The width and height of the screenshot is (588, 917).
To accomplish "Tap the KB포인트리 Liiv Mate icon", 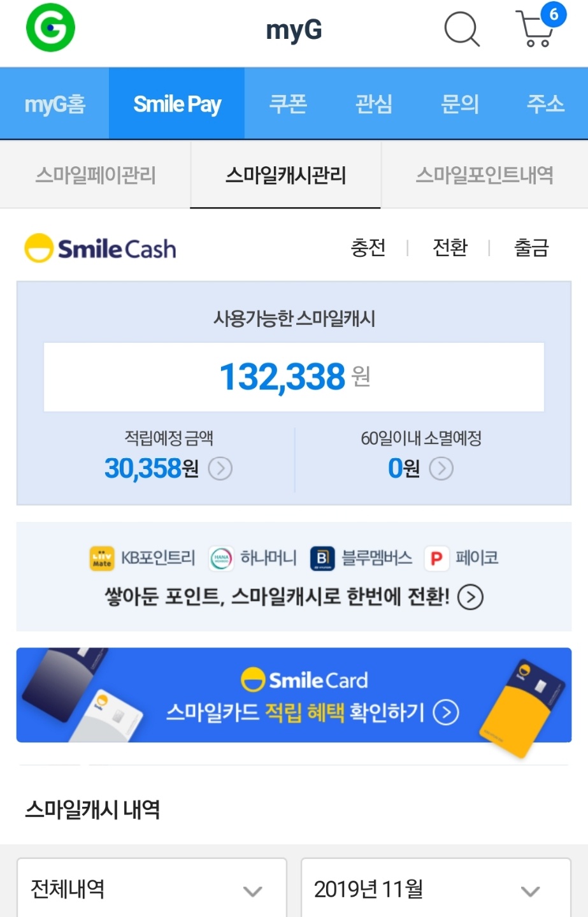I will 102,559.
